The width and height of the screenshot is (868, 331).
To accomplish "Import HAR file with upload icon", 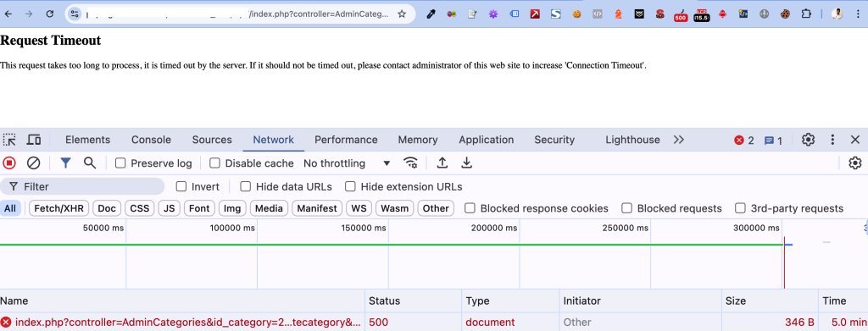I will (442, 163).
